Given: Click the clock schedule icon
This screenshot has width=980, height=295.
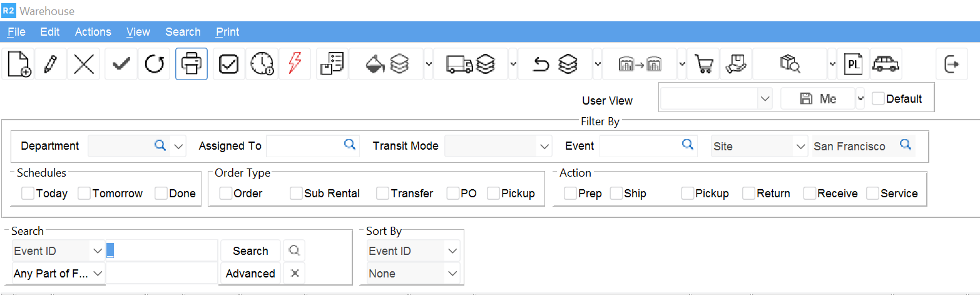Looking at the screenshot, I should [262, 64].
